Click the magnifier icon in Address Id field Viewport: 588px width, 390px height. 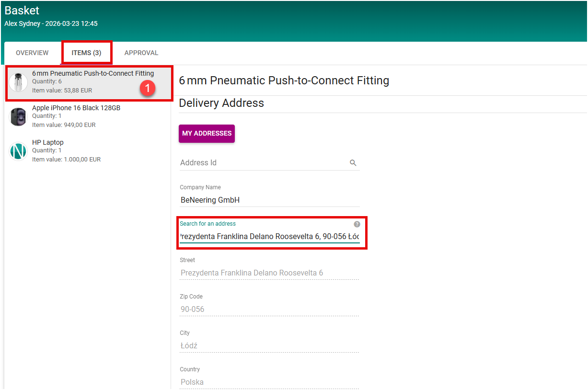click(353, 163)
